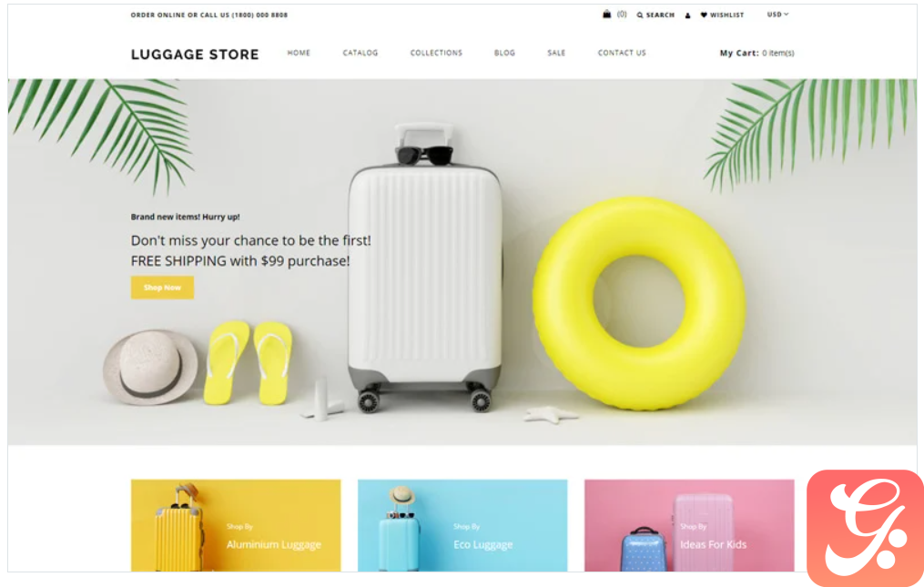Click the wishlist heart icon

tap(704, 15)
